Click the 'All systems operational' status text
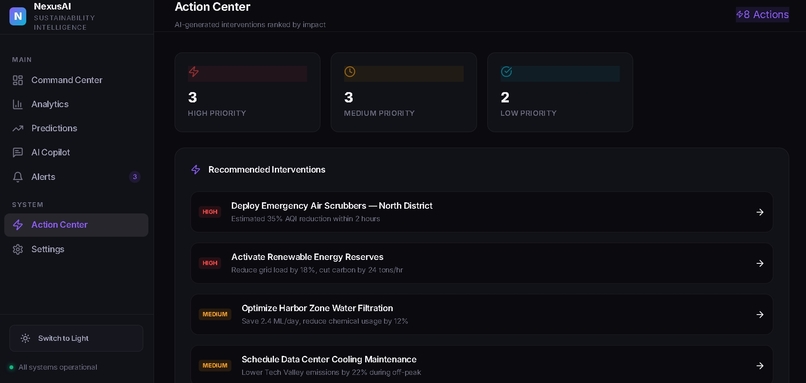This screenshot has width=806, height=383. 58,368
